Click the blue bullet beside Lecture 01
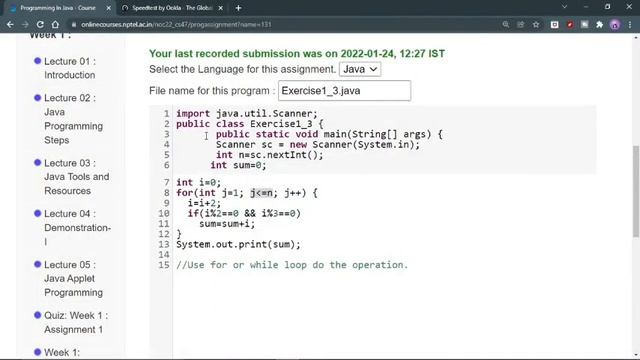This screenshot has width=640, height=360. point(38,61)
